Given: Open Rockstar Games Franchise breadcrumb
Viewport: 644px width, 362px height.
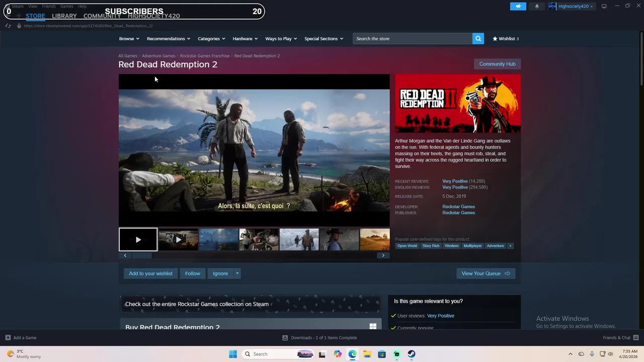Looking at the screenshot, I should click(x=205, y=56).
